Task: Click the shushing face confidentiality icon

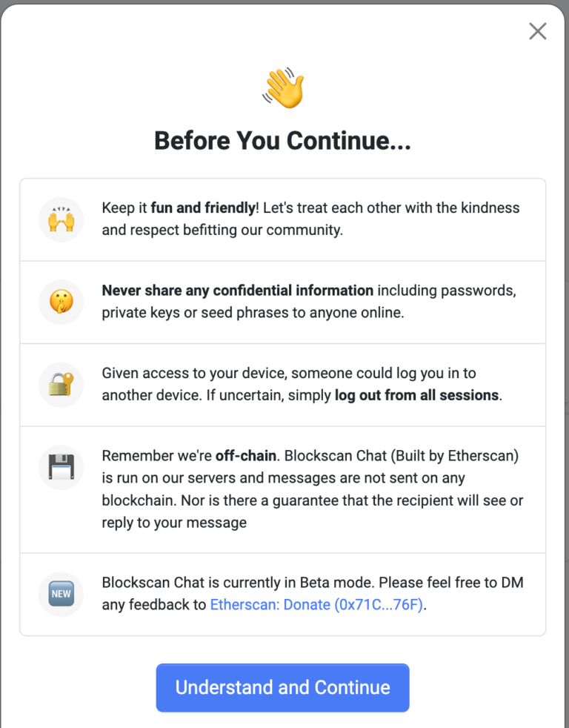Action: [61, 302]
